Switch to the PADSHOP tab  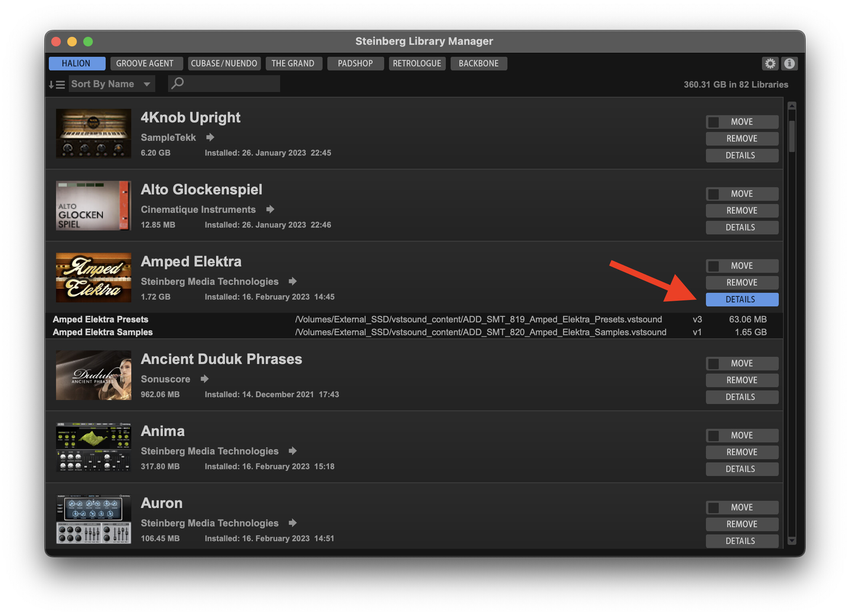coord(355,64)
